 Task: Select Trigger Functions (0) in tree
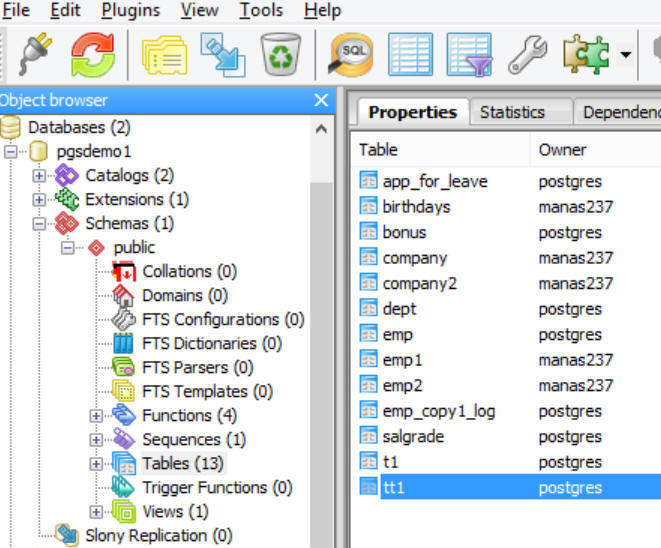click(216, 488)
